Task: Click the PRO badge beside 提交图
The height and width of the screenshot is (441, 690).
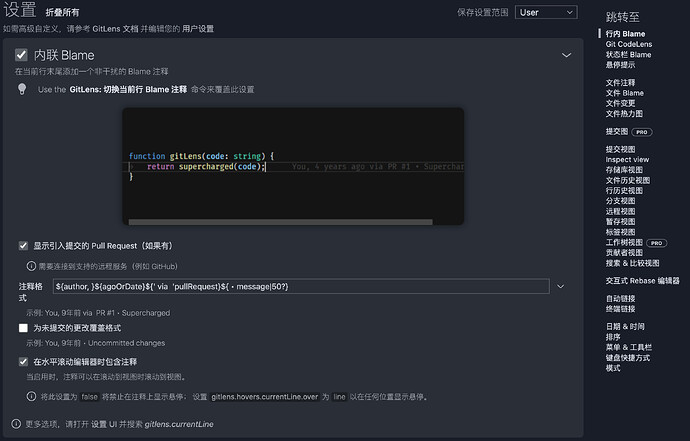Action: click(x=642, y=132)
